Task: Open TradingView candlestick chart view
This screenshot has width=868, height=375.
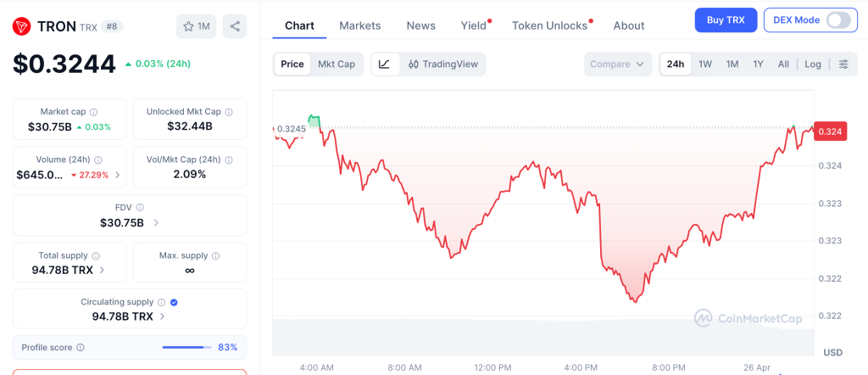Action: (442, 64)
